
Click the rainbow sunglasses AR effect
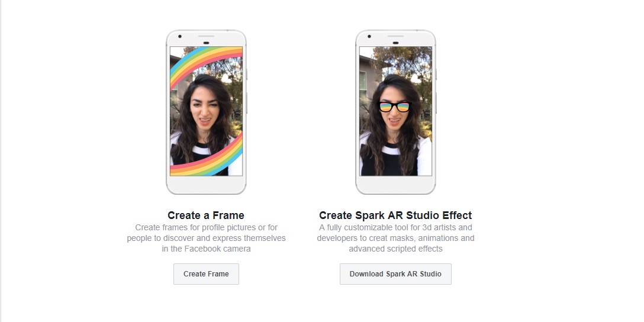[x=395, y=107]
